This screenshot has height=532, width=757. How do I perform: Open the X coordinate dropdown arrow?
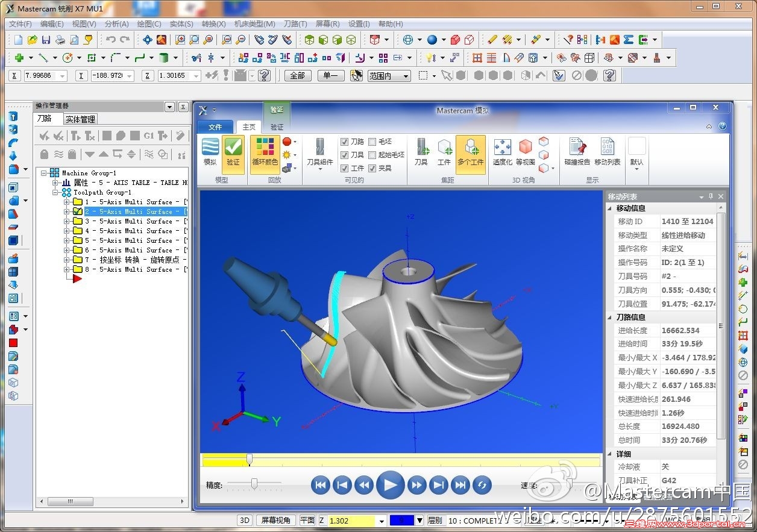[x=62, y=76]
